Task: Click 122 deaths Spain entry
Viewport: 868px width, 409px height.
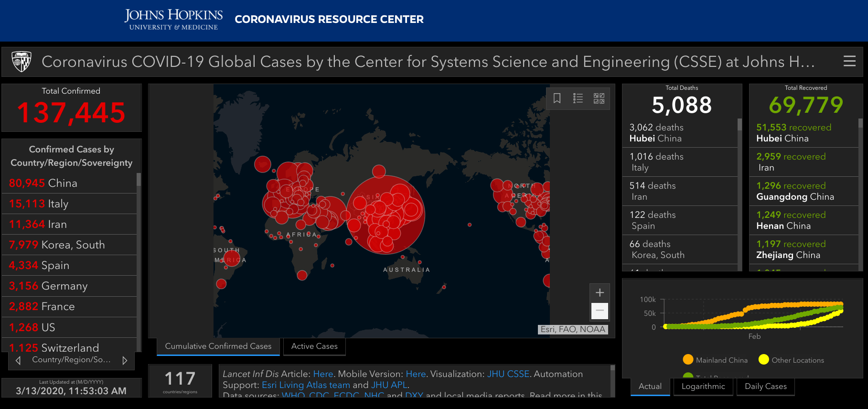Action: coord(680,220)
